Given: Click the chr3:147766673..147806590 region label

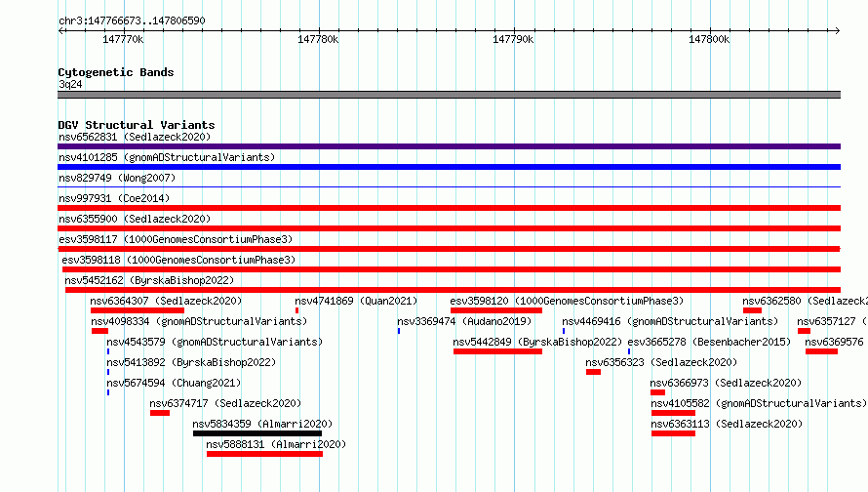Looking at the screenshot, I should pos(132,20).
